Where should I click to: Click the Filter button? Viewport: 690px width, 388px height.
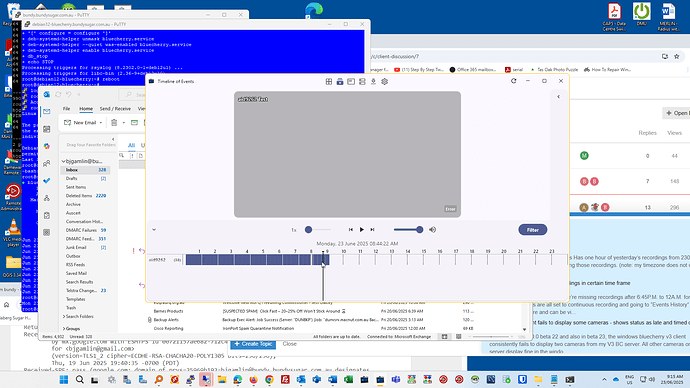532,230
